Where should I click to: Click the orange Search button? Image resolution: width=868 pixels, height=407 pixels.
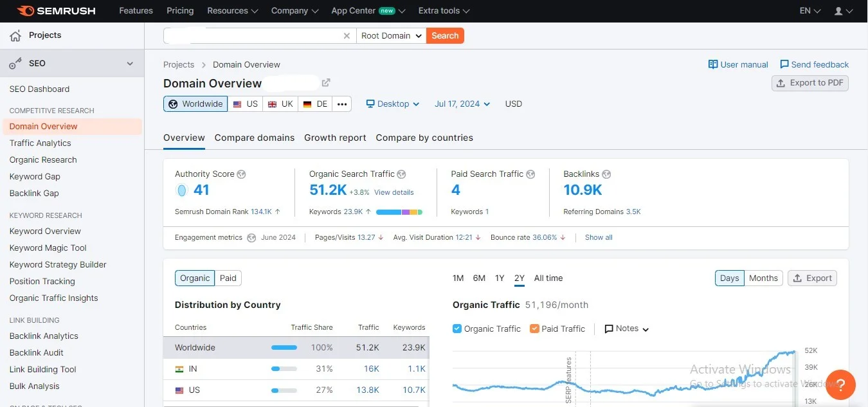coord(445,36)
